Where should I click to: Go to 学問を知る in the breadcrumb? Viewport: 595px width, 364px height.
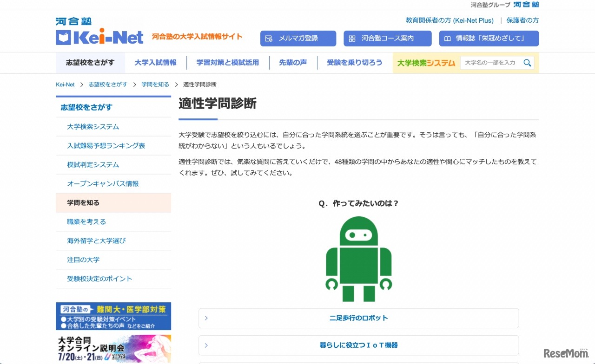tap(155, 84)
